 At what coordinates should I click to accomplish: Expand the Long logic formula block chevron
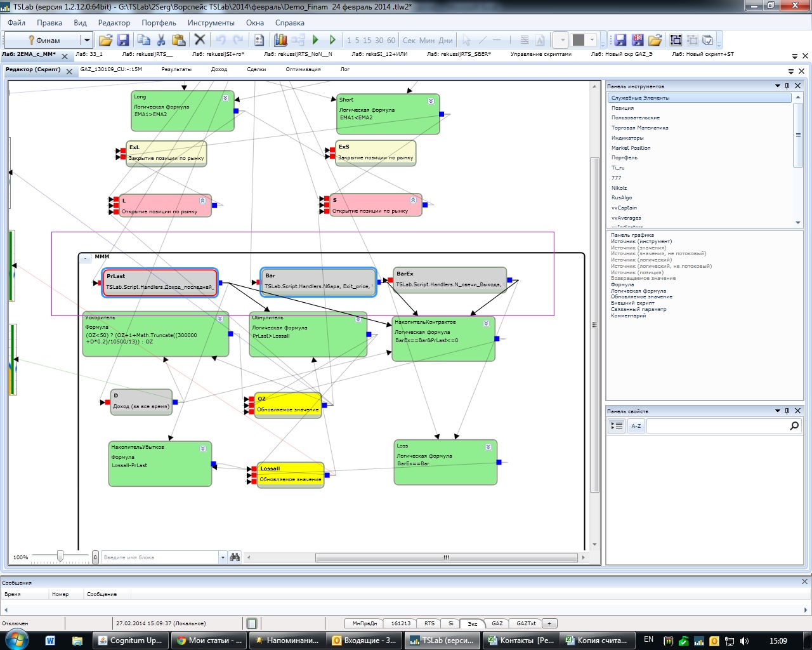[x=225, y=98]
